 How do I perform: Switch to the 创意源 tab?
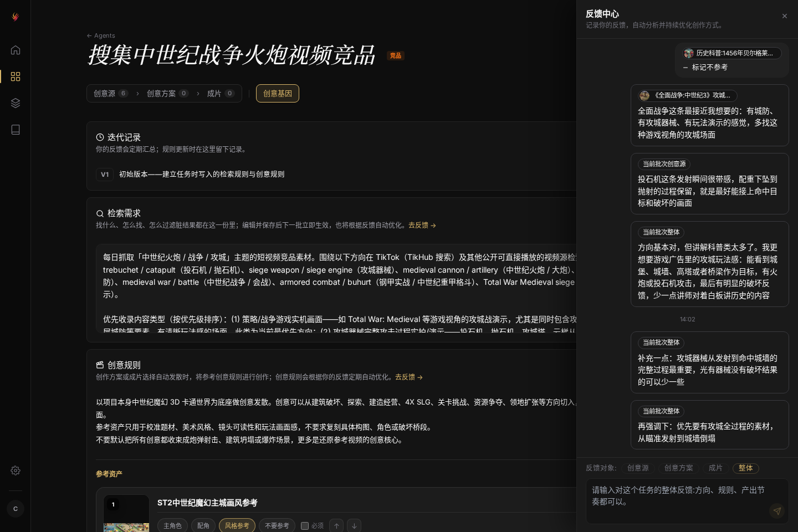click(x=111, y=94)
